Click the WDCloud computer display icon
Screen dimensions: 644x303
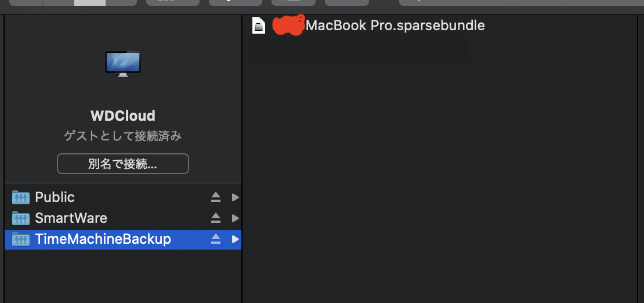point(123,64)
